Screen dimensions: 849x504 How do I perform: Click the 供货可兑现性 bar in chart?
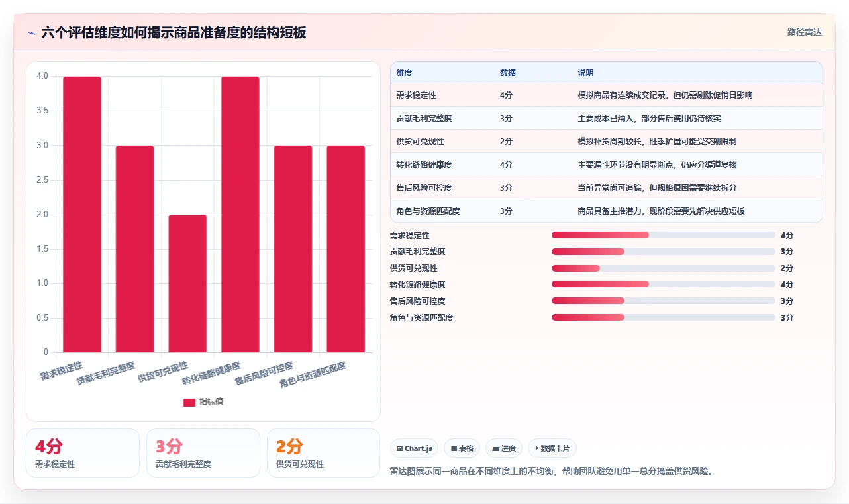187,283
